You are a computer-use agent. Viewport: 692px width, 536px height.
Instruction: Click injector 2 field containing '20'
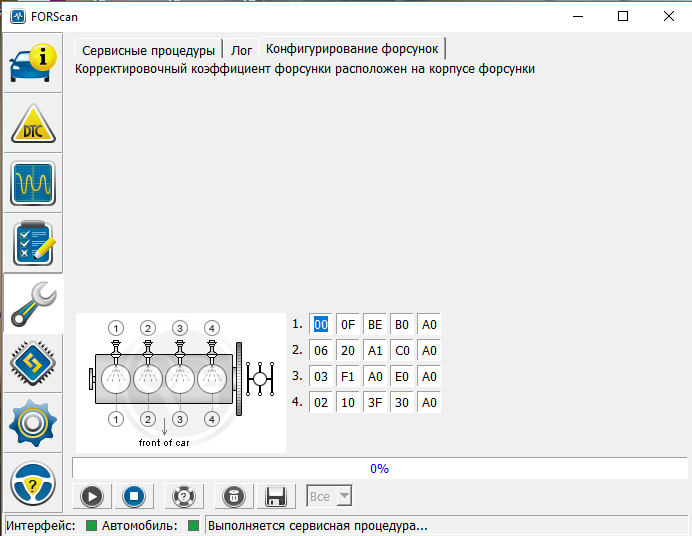[x=348, y=351]
